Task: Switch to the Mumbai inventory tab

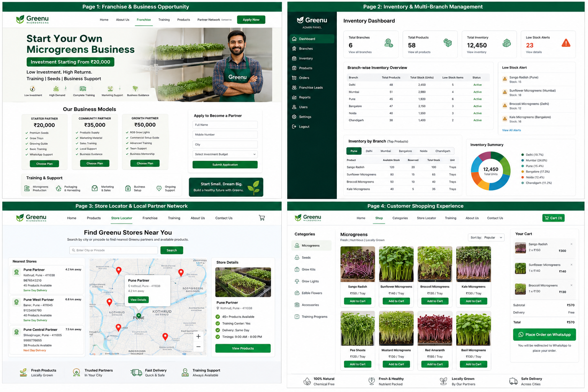Action: 386,151
